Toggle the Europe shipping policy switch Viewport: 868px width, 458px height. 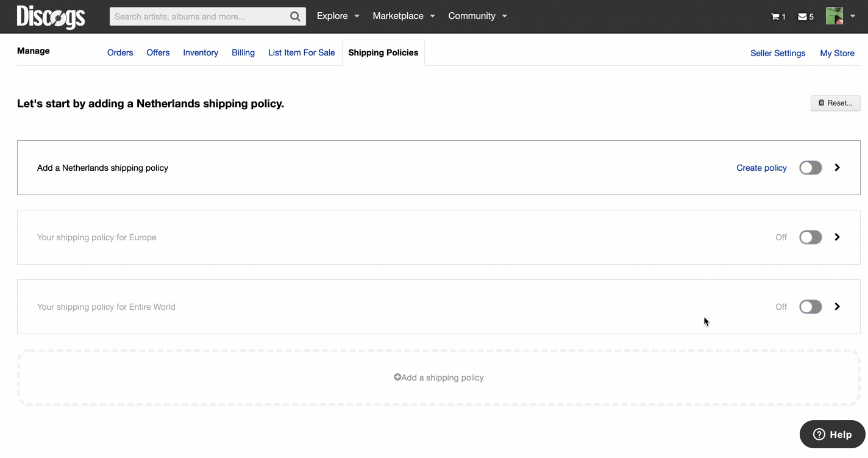811,237
